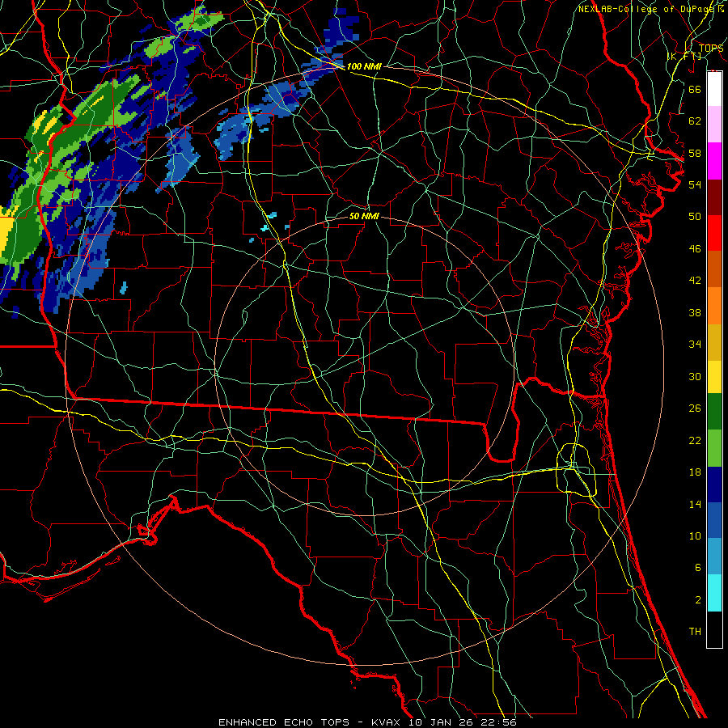
Task: Select the bright red legend swatch
Action: pyautogui.click(x=714, y=233)
